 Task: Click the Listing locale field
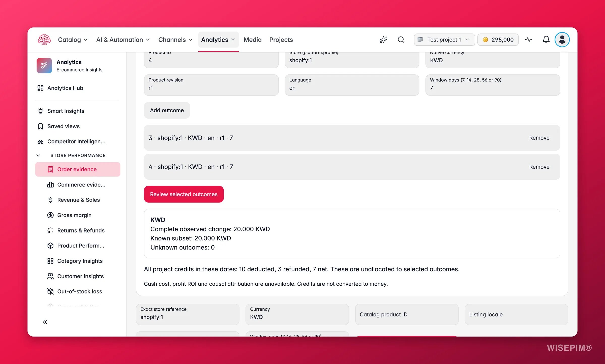point(516,314)
